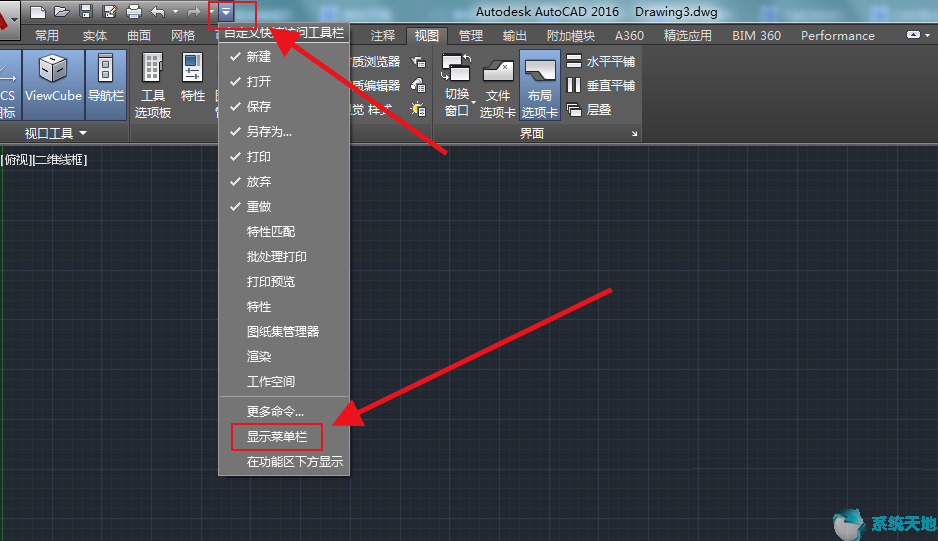The width and height of the screenshot is (938, 541).
Task: Switch to the 实体 ribbon tab
Action: 95,36
